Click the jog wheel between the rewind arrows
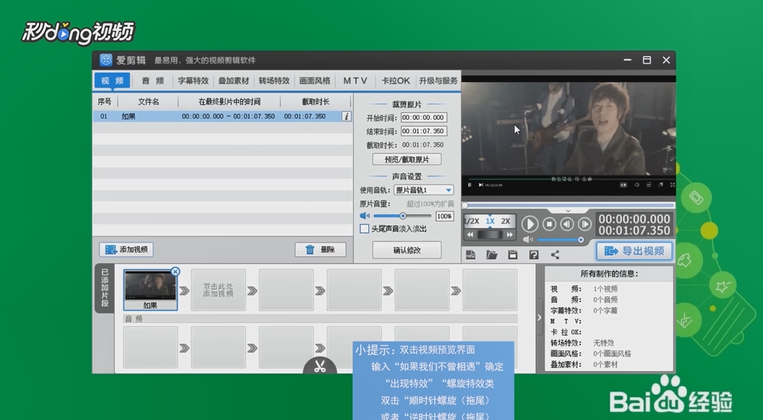The width and height of the screenshot is (763, 420). [x=490, y=235]
